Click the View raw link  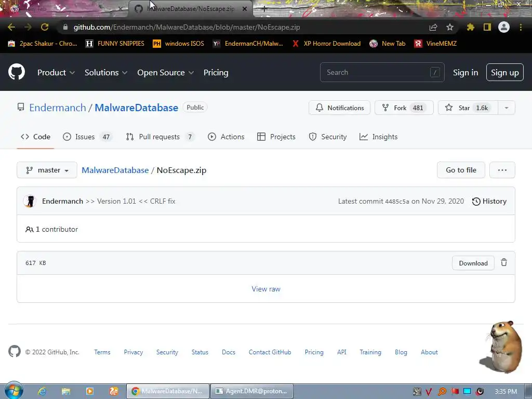(x=266, y=289)
